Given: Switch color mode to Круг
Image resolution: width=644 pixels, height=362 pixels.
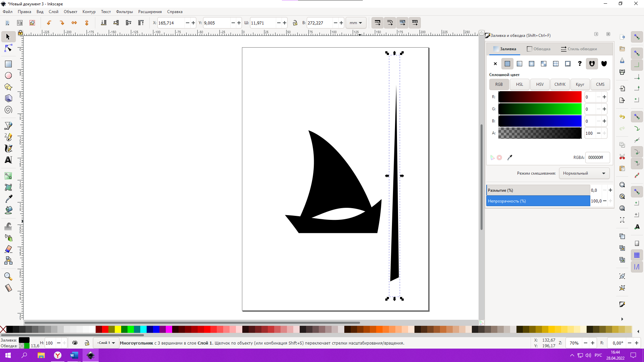Looking at the screenshot, I should point(580,84).
